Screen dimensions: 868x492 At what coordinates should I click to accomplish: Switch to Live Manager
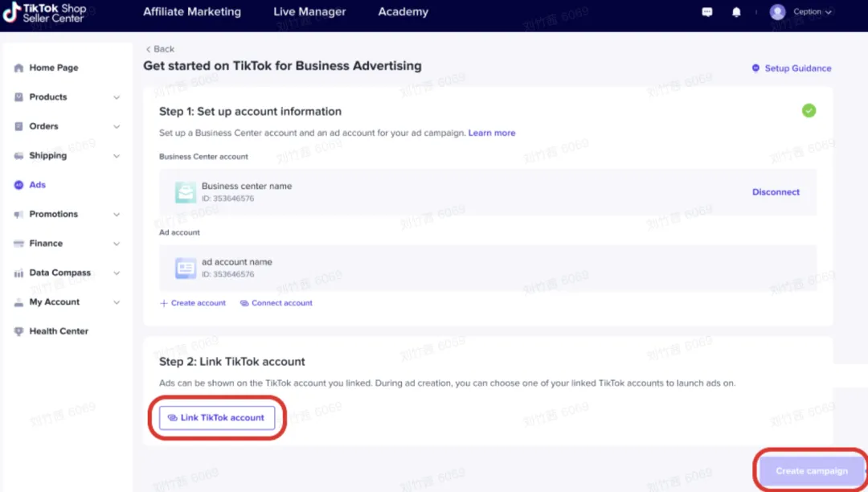(309, 11)
